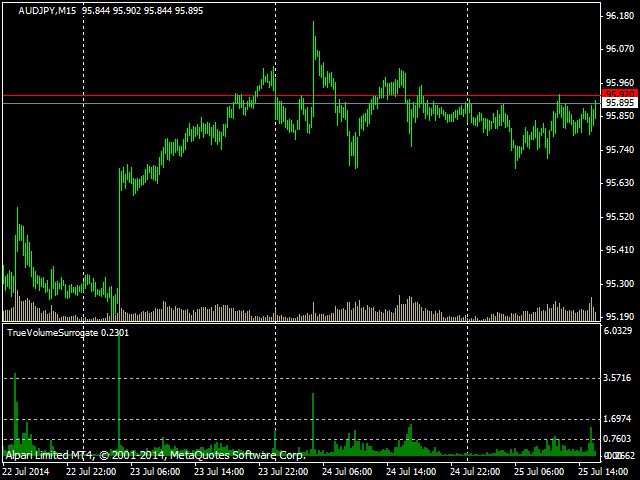Viewport: 640px width, 480px height.
Task: Click the 95.630 price scale value
Action: pos(621,183)
